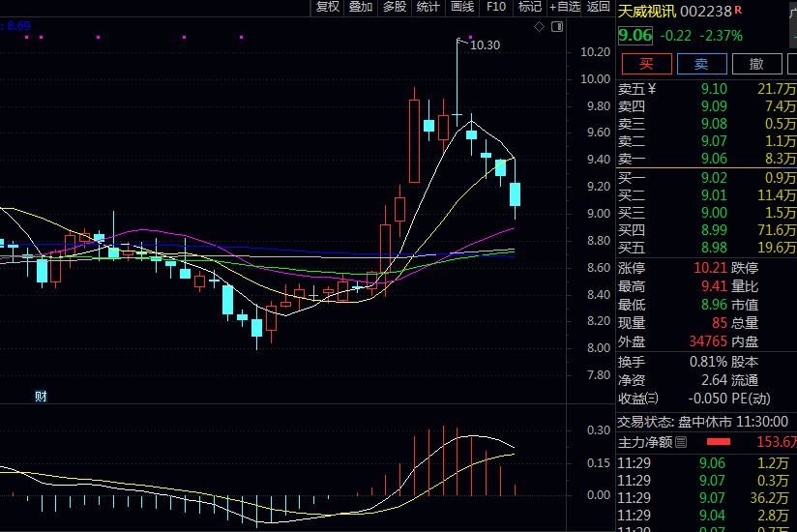The image size is (797, 532).
Task: Click the red 买 buy button
Action: pos(646,64)
